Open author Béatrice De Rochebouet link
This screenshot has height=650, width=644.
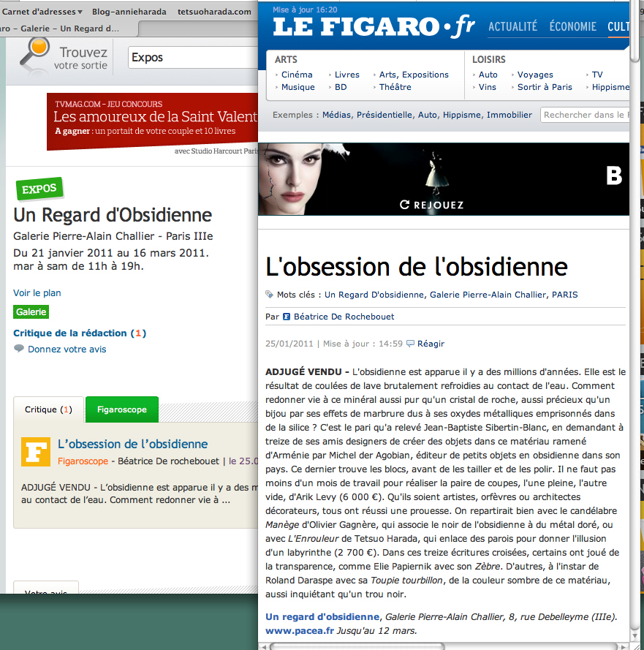pyautogui.click(x=344, y=317)
